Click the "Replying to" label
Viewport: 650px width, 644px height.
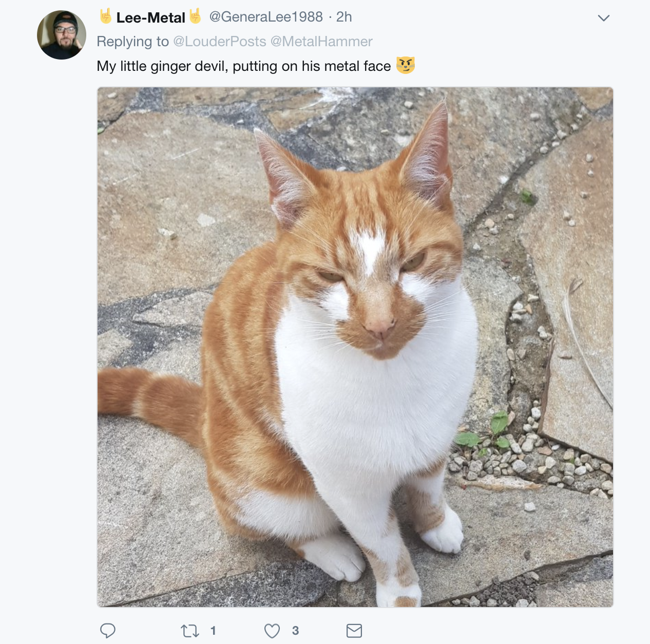[x=132, y=42]
